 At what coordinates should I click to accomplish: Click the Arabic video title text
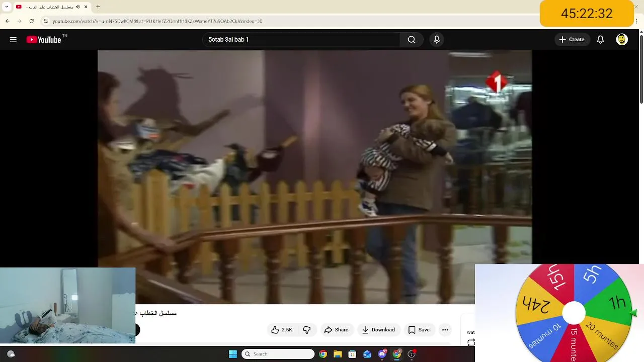coord(156,313)
